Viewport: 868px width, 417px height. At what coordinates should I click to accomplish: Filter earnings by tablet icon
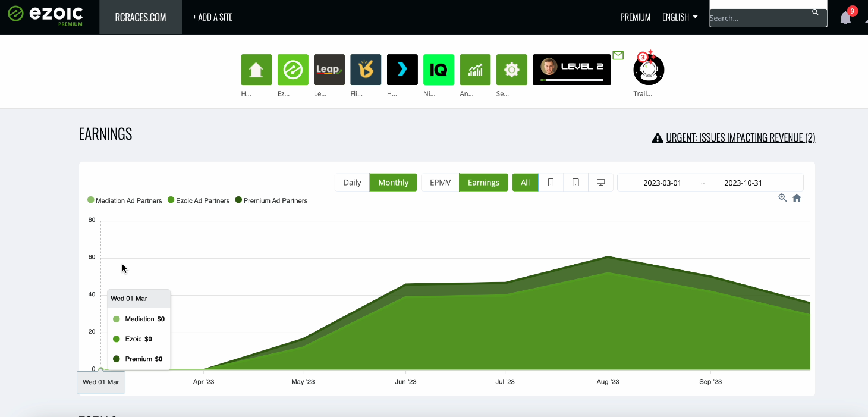575,183
